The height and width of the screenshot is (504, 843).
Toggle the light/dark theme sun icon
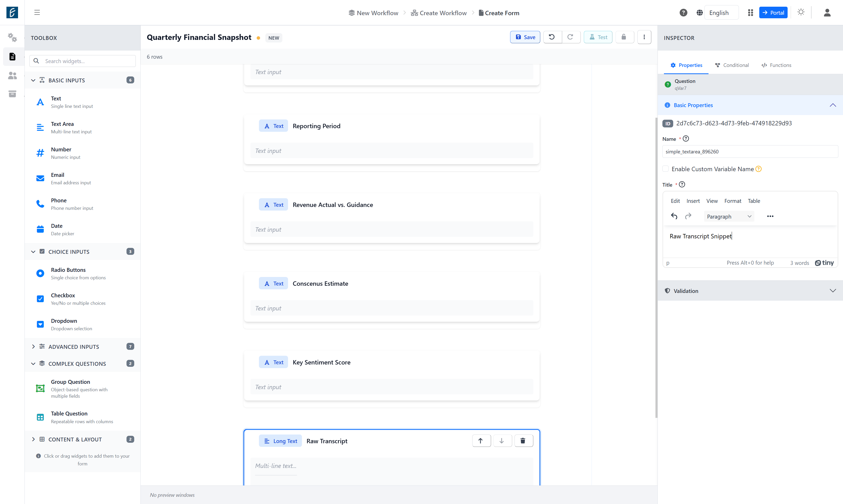coord(801,12)
